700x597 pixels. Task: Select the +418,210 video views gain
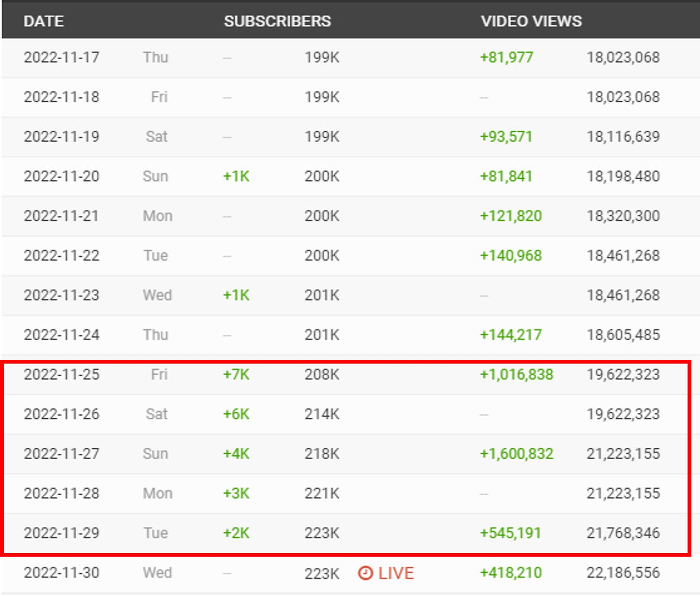(511, 573)
